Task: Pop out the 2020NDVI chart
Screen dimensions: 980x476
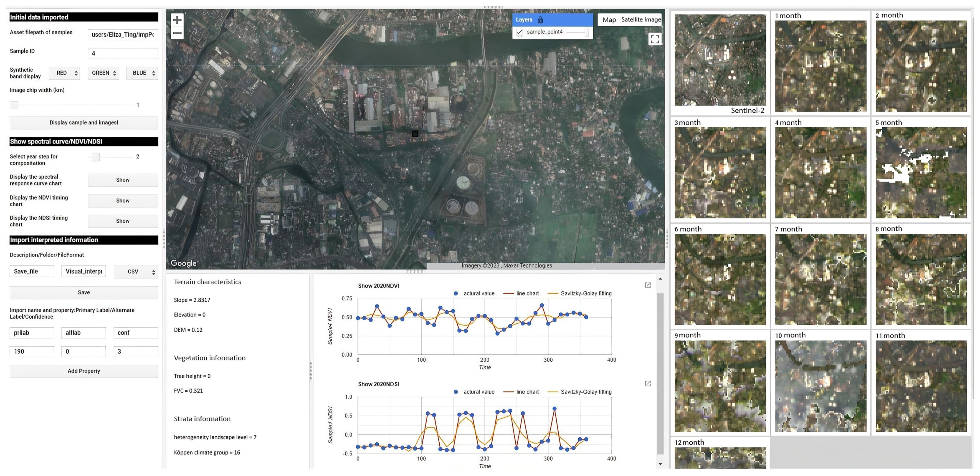Action: tap(647, 285)
